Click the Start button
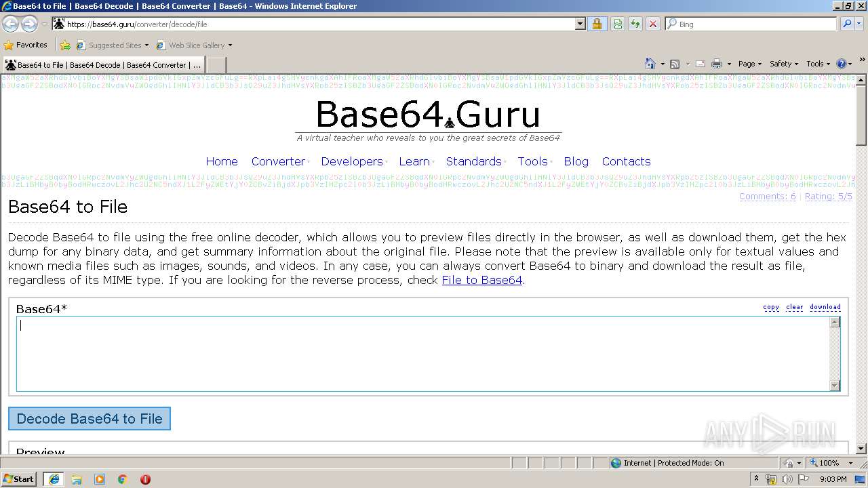The image size is (868, 488). point(18,479)
